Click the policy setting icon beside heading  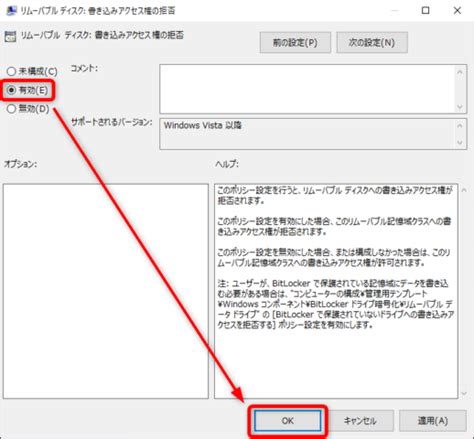coord(10,36)
